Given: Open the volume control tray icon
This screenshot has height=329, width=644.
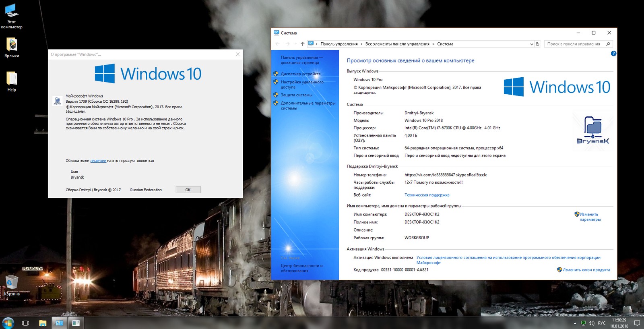Looking at the screenshot, I should pyautogui.click(x=591, y=323).
